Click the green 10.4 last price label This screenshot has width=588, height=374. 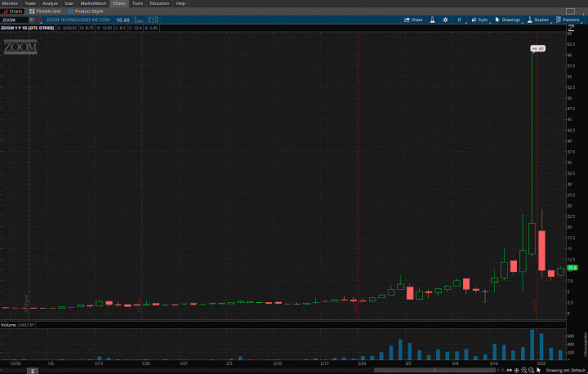tap(572, 268)
